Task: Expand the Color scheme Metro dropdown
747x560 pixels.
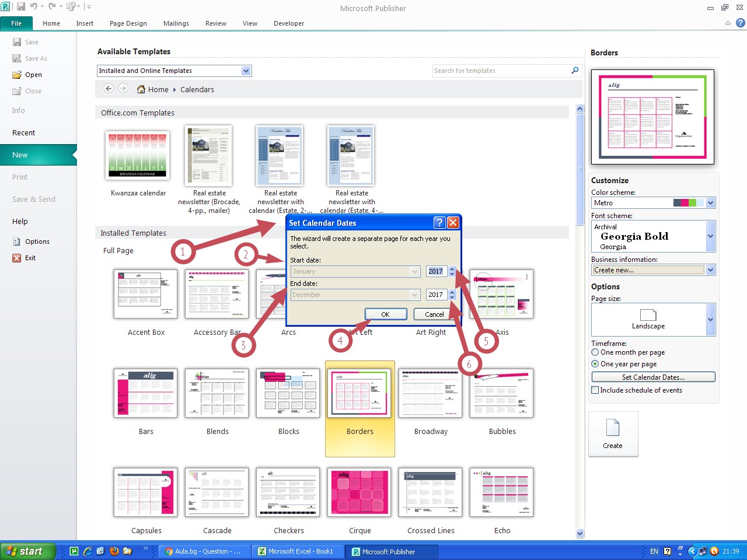Action: (x=710, y=203)
